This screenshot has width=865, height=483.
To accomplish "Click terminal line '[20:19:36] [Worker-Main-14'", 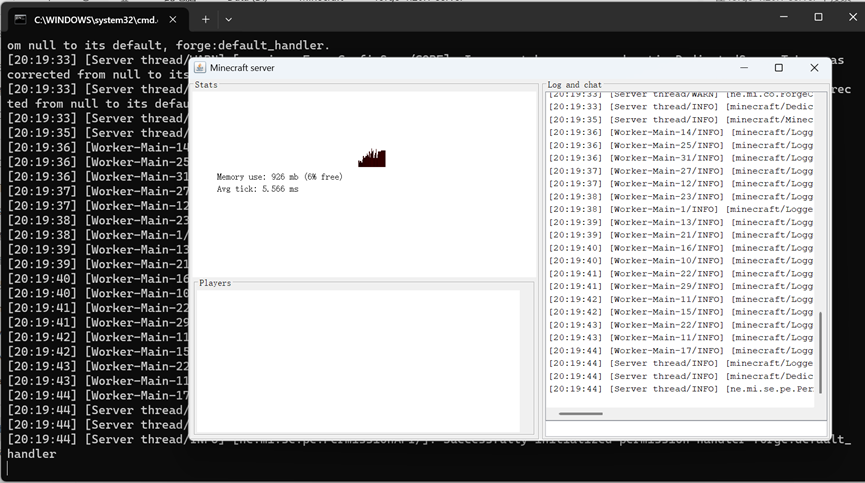I will coord(98,147).
